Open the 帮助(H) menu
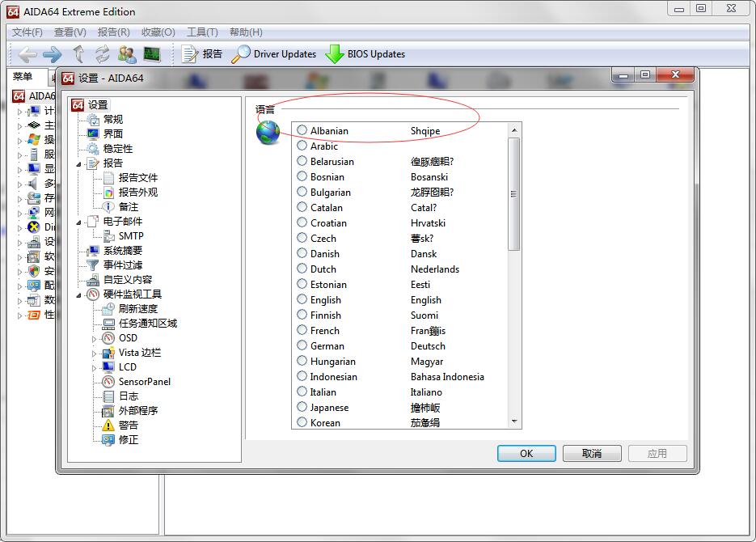Image resolution: width=756 pixels, height=542 pixels. click(246, 32)
